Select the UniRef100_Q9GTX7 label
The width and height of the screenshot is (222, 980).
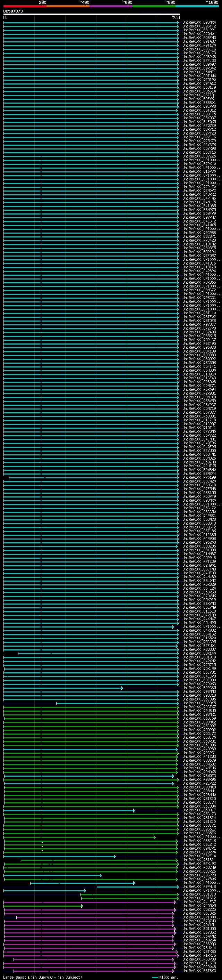(199, 707)
